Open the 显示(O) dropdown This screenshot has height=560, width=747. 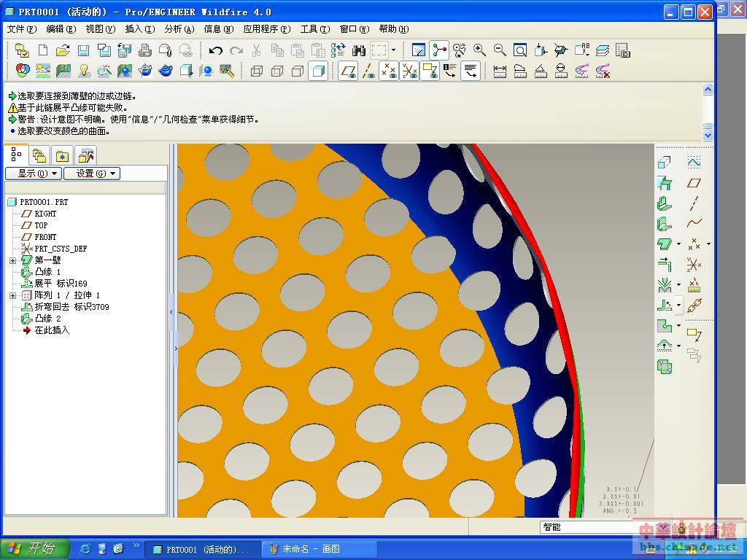tap(34, 174)
